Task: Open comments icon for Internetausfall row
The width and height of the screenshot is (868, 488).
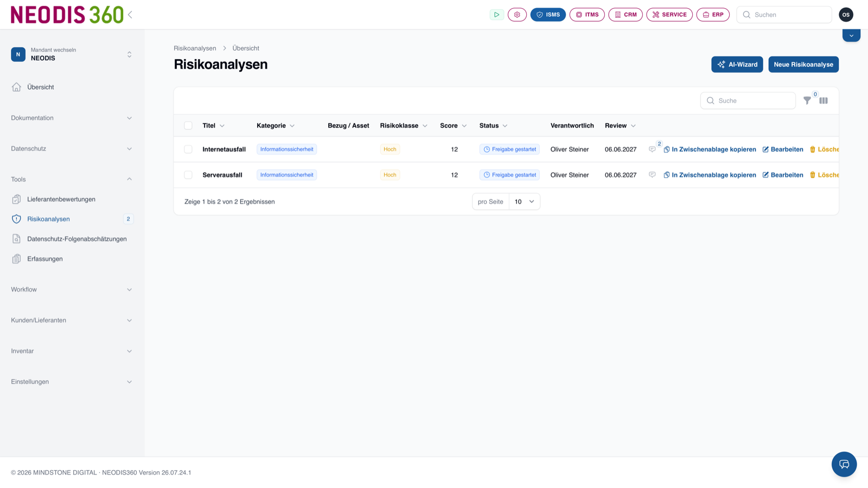Action: point(652,149)
